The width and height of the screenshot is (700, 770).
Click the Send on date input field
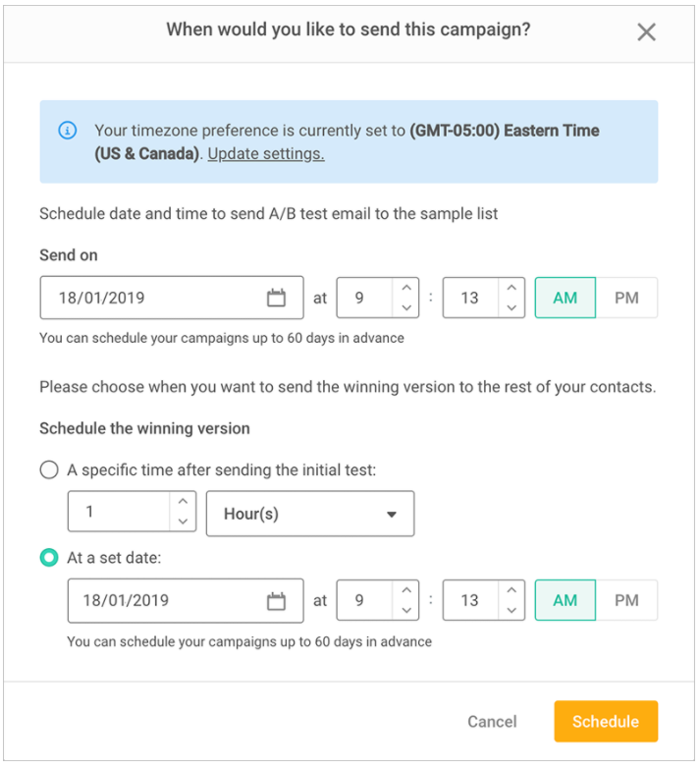[147, 298]
